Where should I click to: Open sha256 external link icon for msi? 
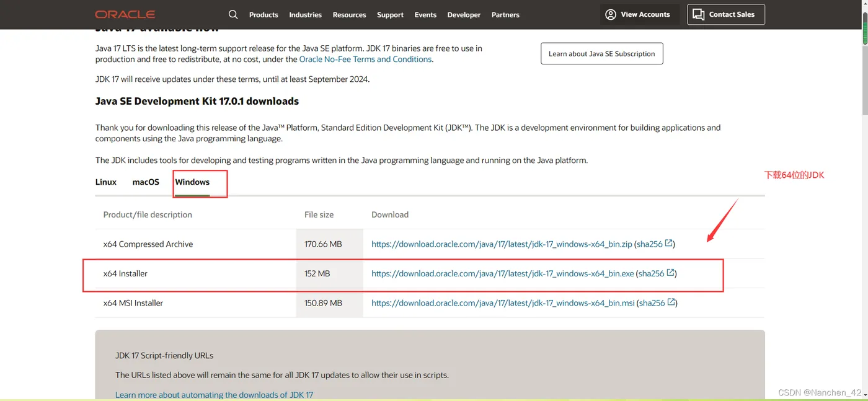[671, 302]
